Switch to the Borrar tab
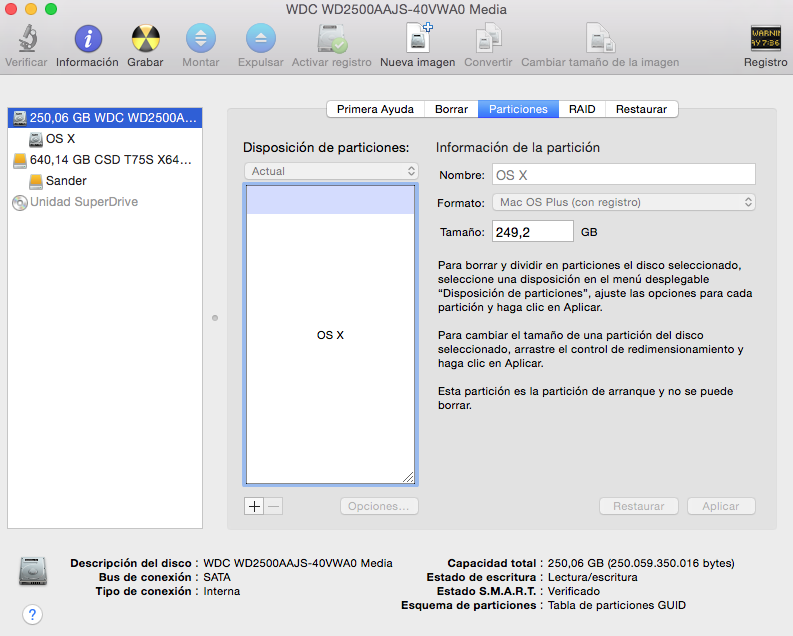 (451, 109)
